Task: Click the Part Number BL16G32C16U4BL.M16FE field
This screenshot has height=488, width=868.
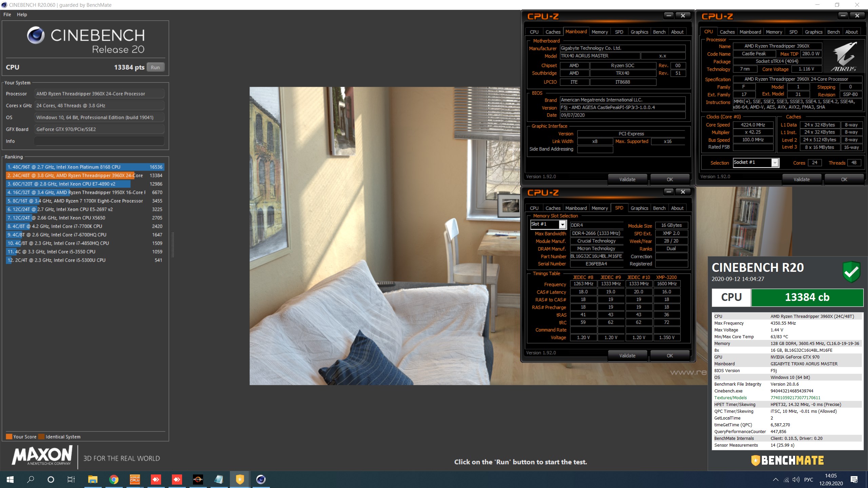Action: (596, 256)
